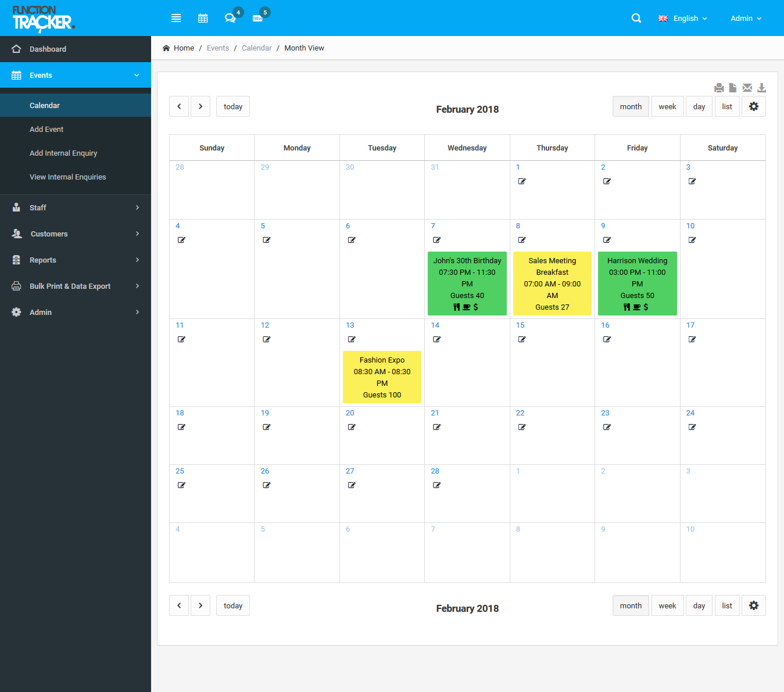Click the add-event edit icon on February 1
The height and width of the screenshot is (692, 784).
pos(522,181)
